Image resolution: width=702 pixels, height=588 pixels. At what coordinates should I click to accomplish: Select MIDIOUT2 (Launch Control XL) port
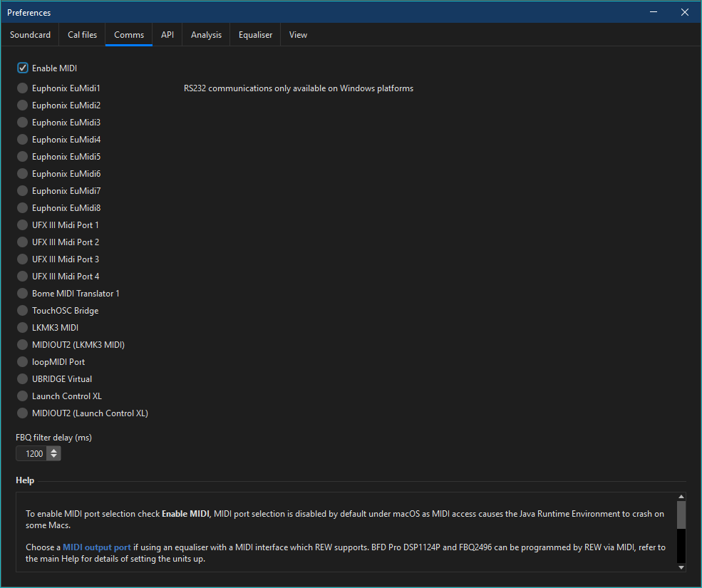click(23, 413)
